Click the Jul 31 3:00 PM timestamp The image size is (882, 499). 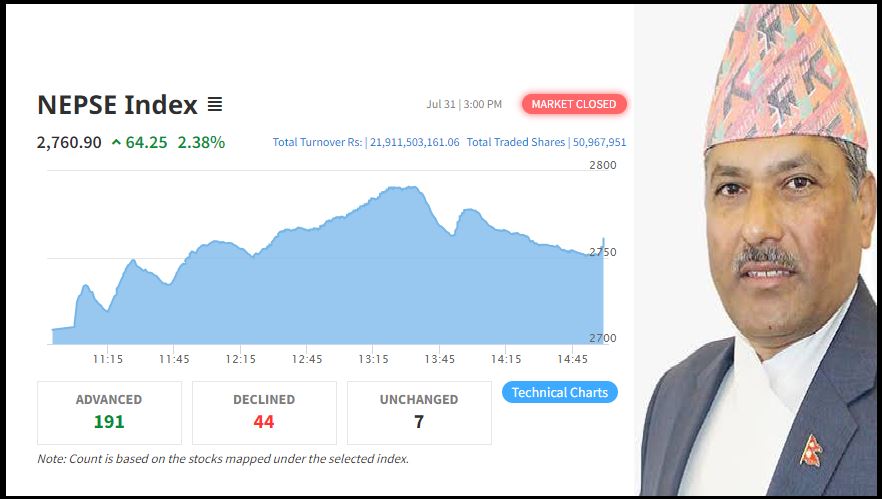point(464,104)
